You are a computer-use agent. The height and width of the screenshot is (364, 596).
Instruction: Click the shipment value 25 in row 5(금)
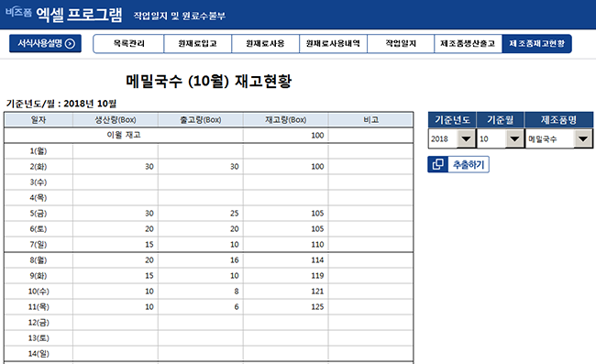pyautogui.click(x=235, y=213)
